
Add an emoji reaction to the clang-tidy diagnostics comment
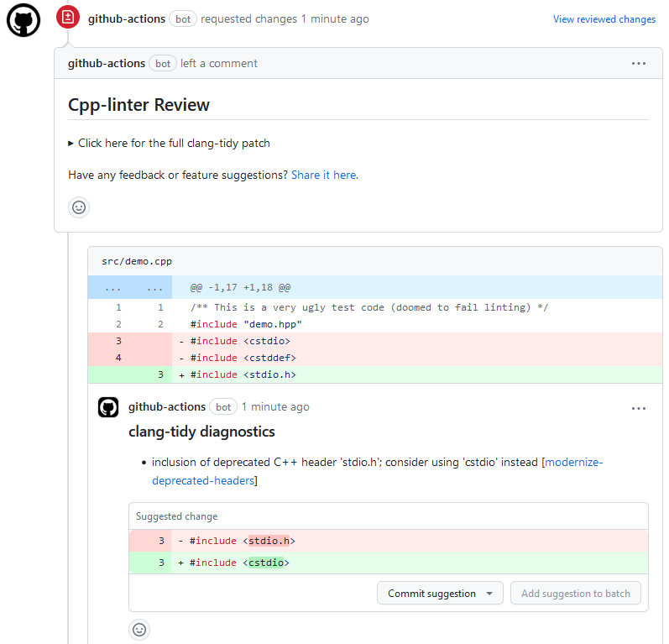coord(140,629)
